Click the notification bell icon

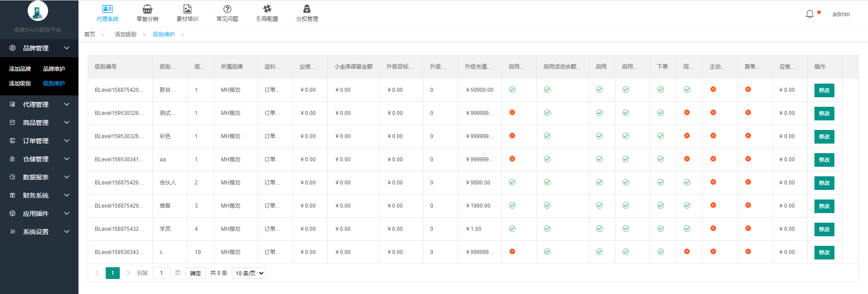(x=809, y=14)
